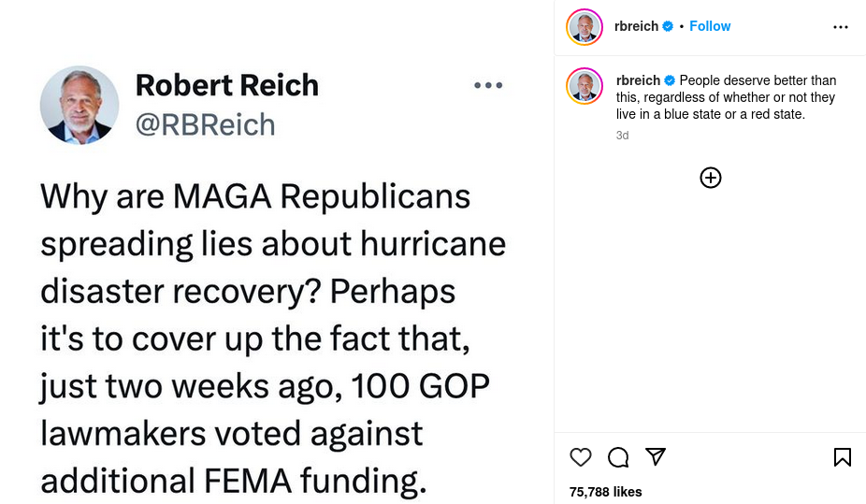View the 75,788 likes list
Viewport: 866px width, 504px height.
point(605,492)
